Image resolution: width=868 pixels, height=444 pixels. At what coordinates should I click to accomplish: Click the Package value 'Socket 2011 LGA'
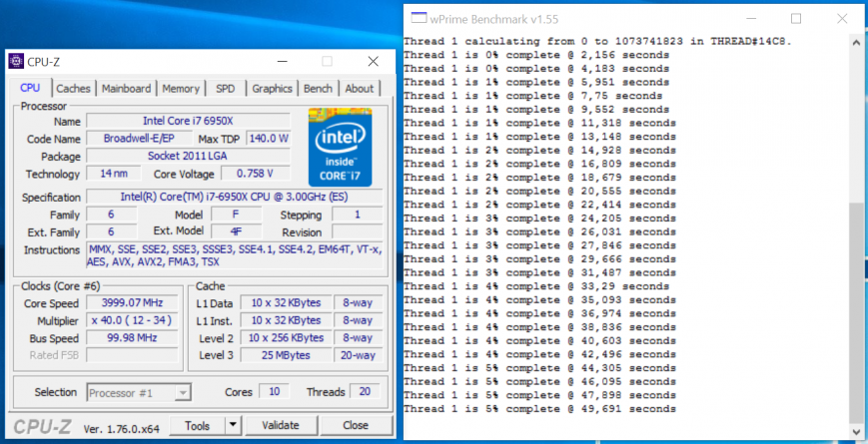pyautogui.click(x=188, y=156)
